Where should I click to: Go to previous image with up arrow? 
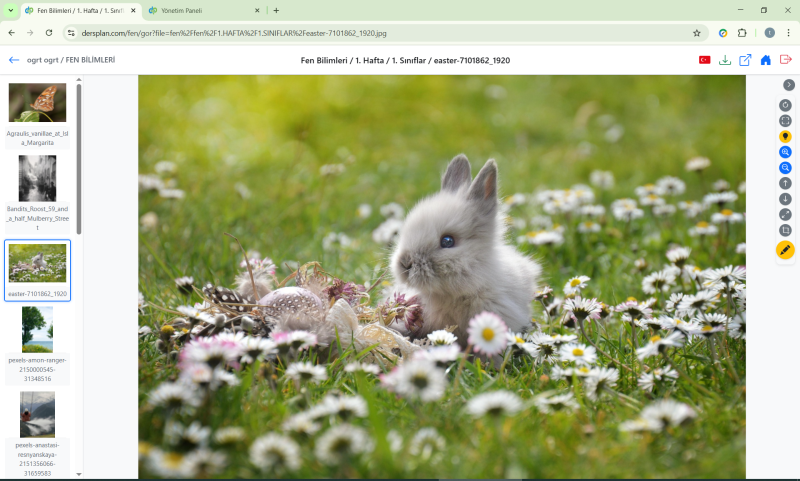point(785,183)
